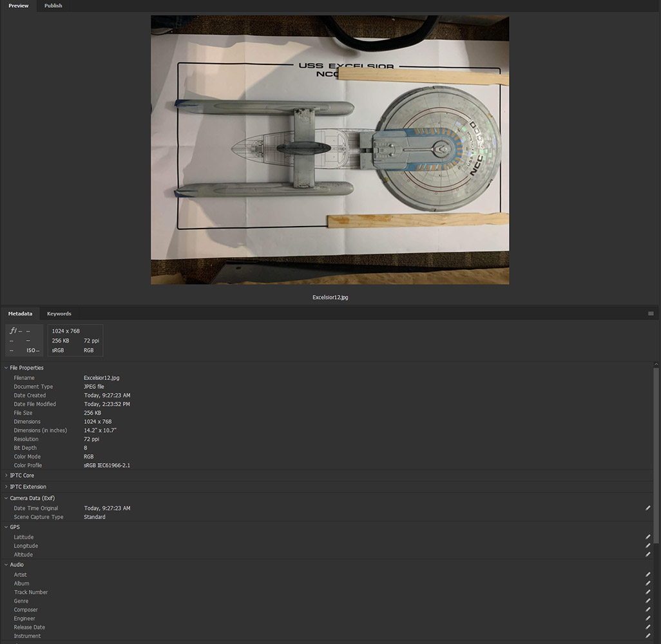Switch to the Preview tab

point(19,6)
